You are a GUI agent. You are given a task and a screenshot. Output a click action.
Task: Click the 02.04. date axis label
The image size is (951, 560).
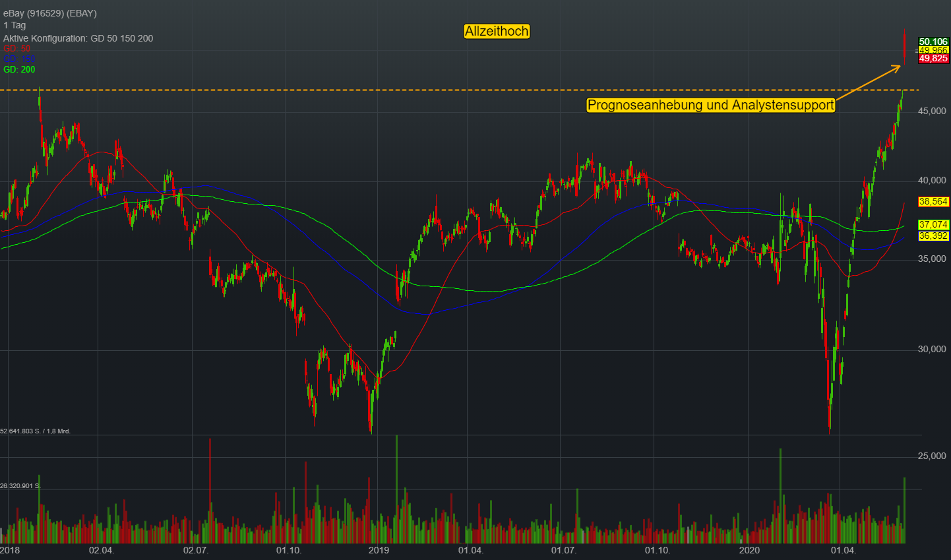tap(102, 550)
